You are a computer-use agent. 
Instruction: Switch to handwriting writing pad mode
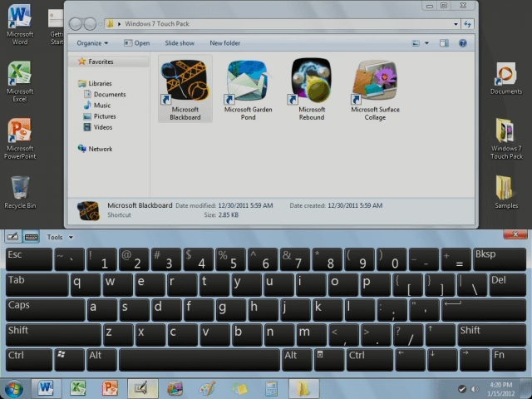(x=13, y=237)
